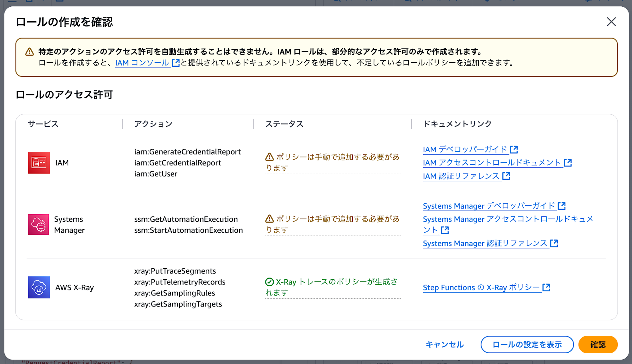This screenshot has width=632, height=364.
Task: Open the IAM コンソール link
Action: 142,63
